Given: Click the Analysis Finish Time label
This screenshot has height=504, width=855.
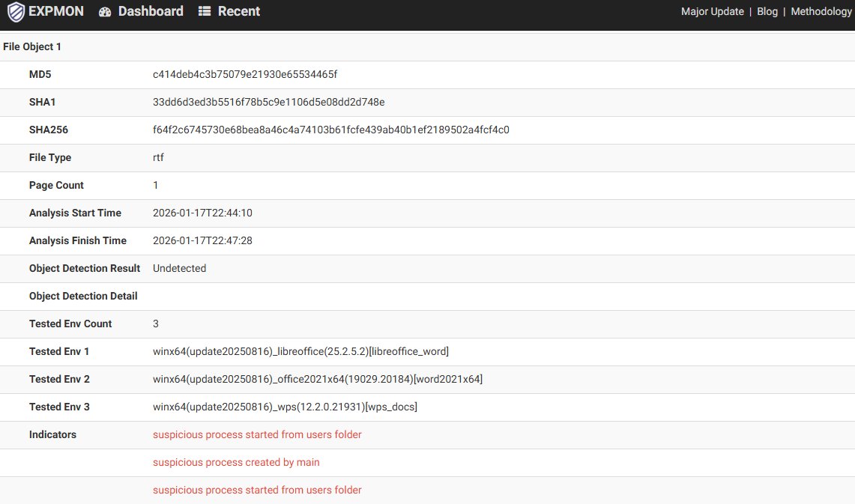Looking at the screenshot, I should pos(77,241).
